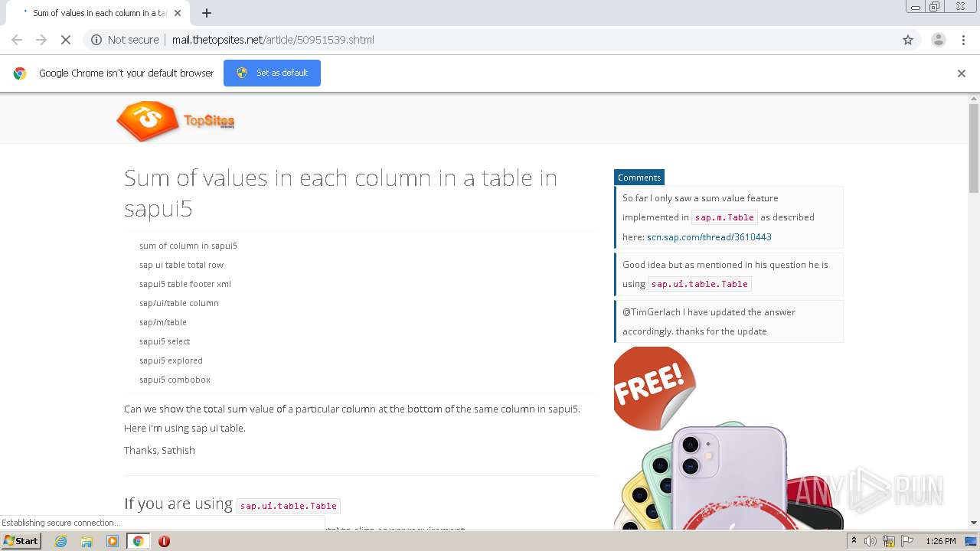Screen dimensions: 980x551
Task: Click the address bar URL
Action: [273, 40]
